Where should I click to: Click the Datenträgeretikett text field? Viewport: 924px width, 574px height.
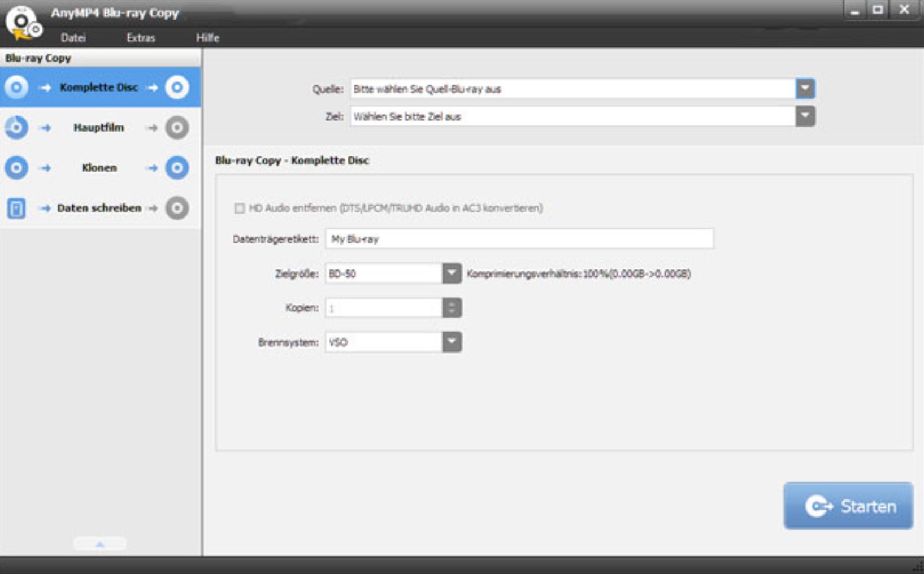tap(519, 239)
